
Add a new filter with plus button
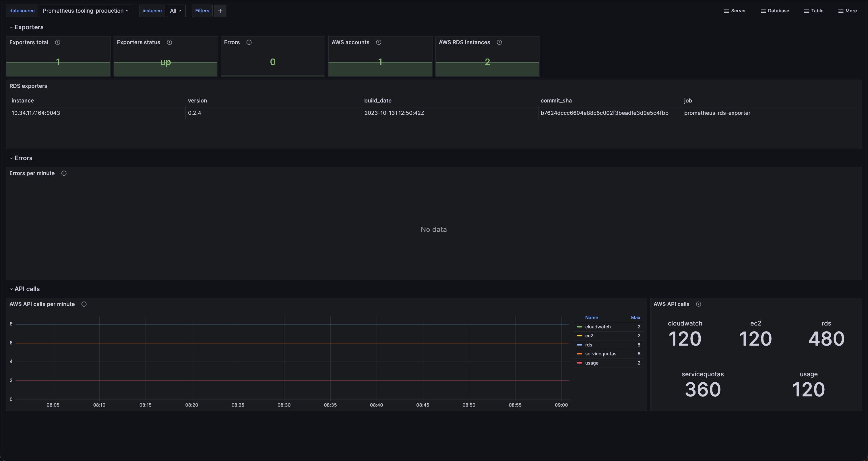point(220,11)
